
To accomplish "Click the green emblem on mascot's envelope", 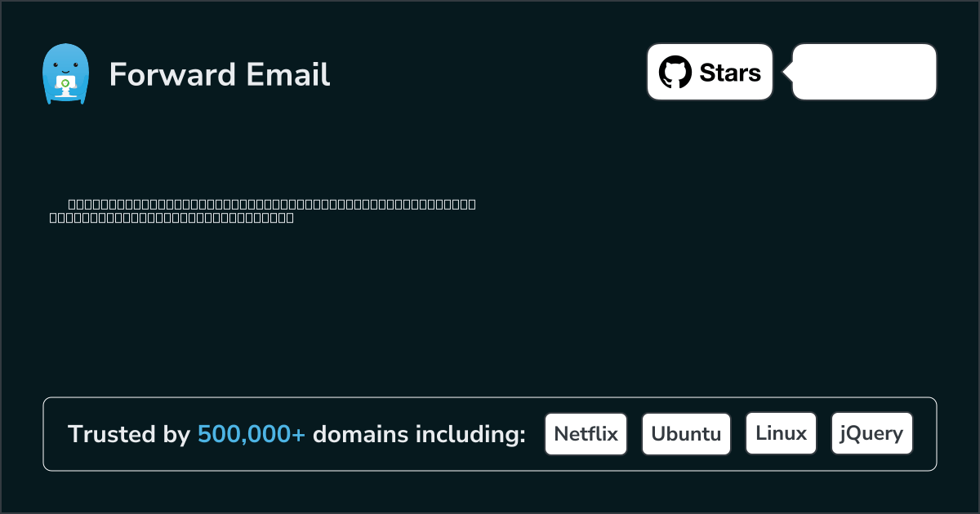I will click(65, 82).
